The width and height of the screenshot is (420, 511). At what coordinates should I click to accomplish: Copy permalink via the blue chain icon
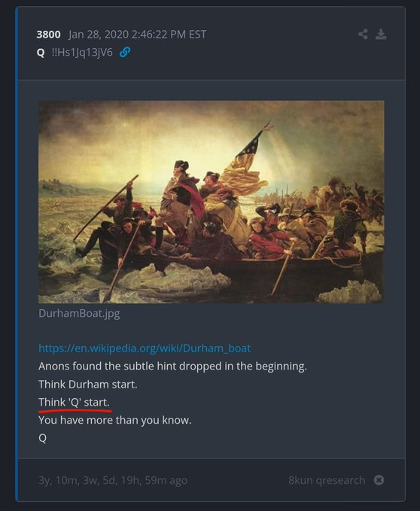coord(125,52)
